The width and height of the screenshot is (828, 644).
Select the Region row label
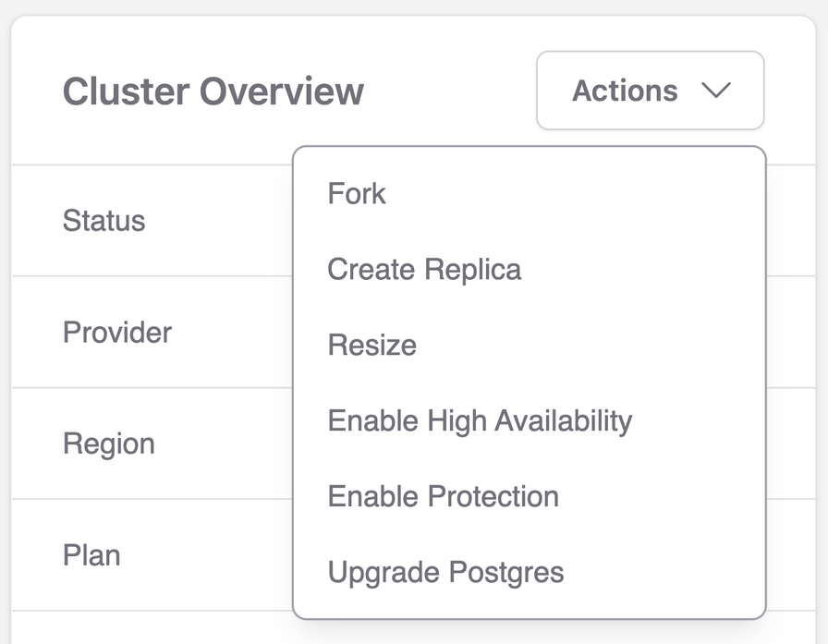click(109, 444)
